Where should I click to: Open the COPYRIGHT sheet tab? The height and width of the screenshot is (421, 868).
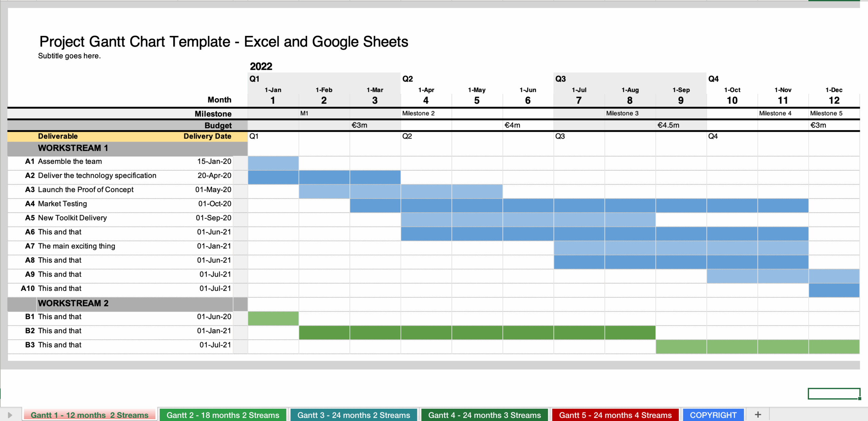click(713, 415)
